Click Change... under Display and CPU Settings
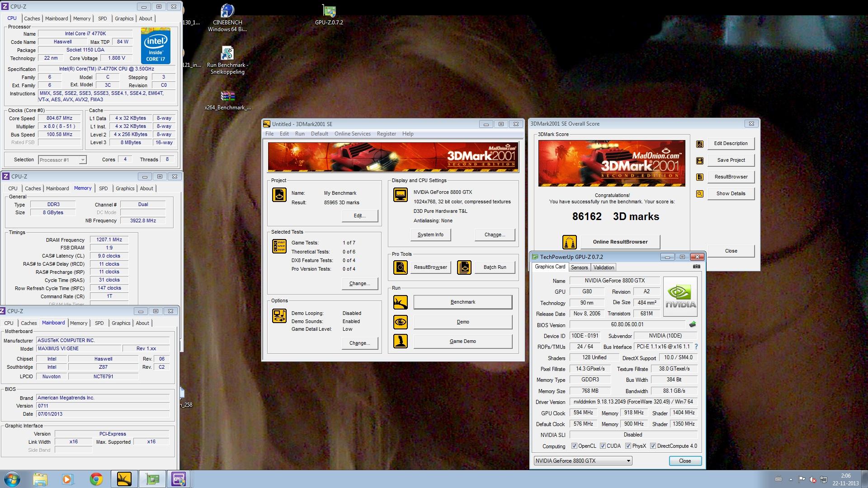 pyautogui.click(x=495, y=235)
